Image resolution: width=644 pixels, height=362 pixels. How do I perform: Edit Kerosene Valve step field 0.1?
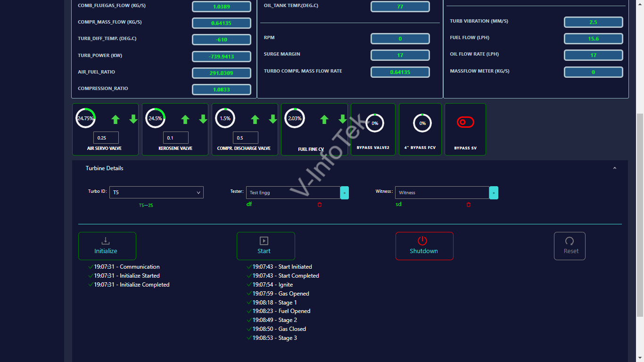(176, 138)
